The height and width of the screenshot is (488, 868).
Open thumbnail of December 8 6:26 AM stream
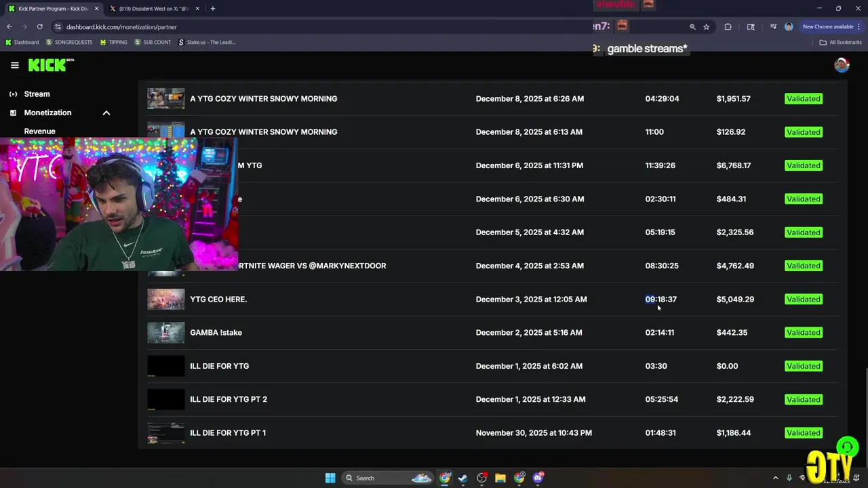tap(166, 98)
